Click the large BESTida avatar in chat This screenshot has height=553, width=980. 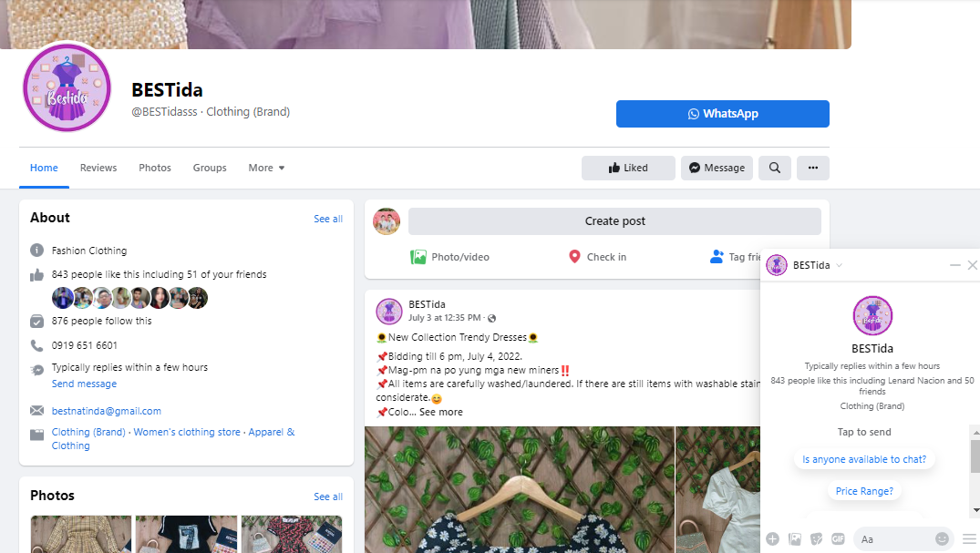872,315
